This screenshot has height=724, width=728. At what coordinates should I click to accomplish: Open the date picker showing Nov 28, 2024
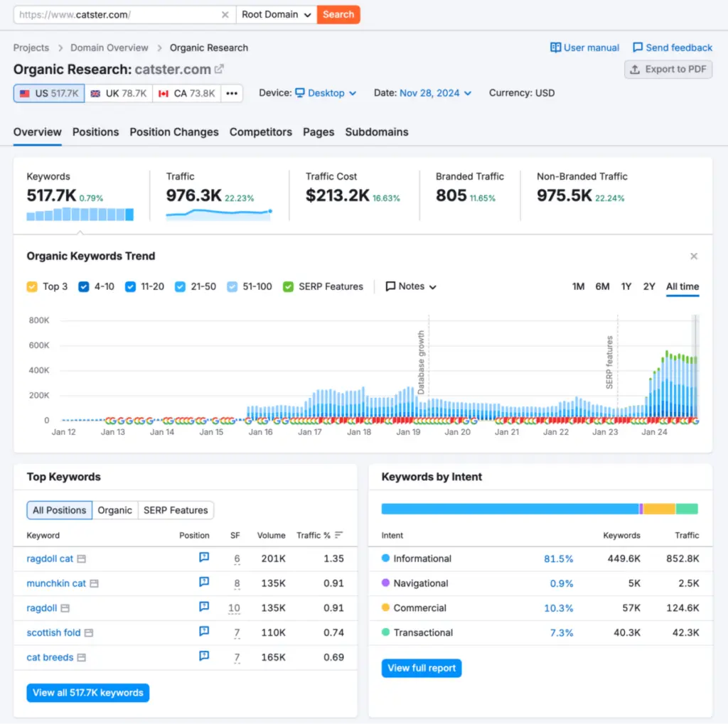435,93
